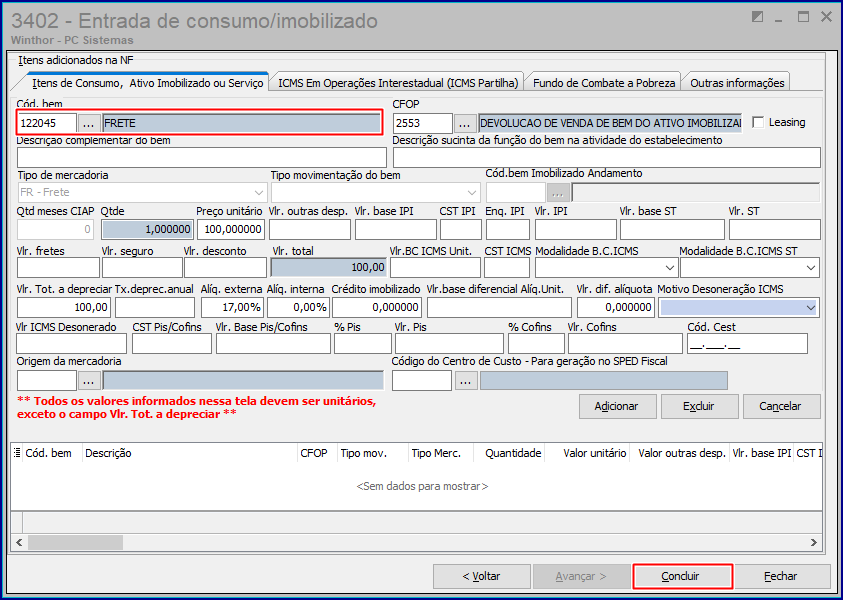843x600 pixels.
Task: Click the Cód. bem input with 122045
Action: click(47, 123)
